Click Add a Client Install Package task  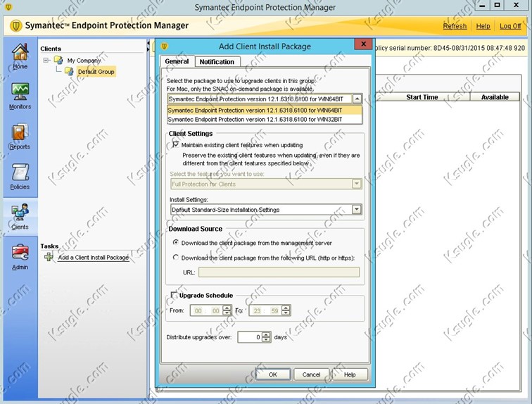tap(94, 258)
